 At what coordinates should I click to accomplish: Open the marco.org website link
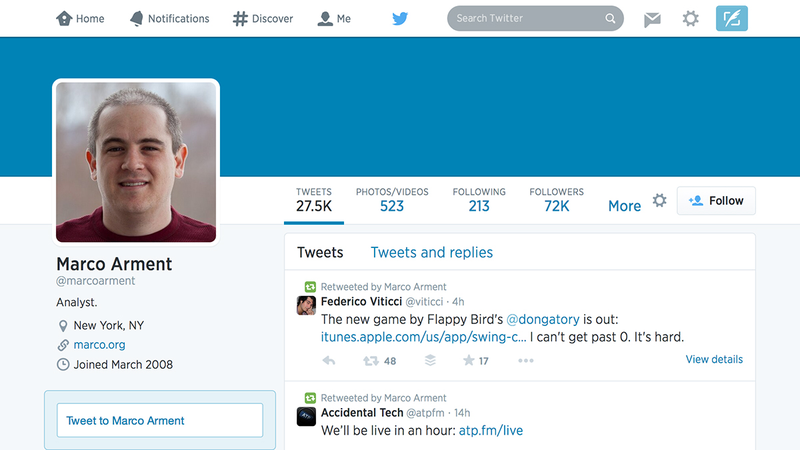click(x=99, y=345)
